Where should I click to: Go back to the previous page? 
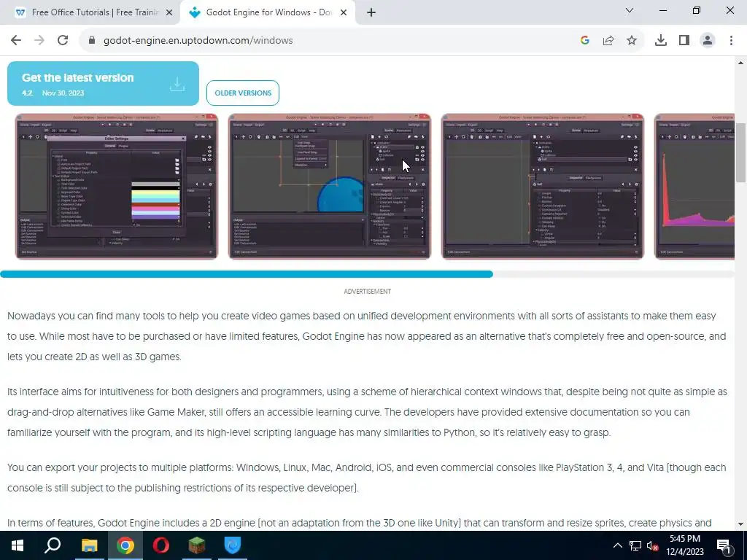(x=16, y=41)
